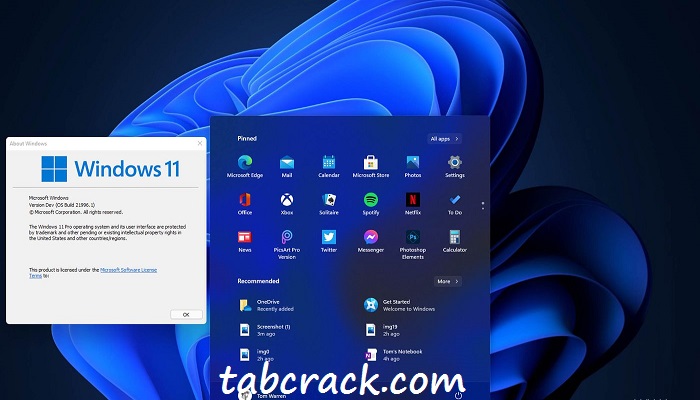Open Get Started welcome item
700x400 pixels.
(400, 305)
